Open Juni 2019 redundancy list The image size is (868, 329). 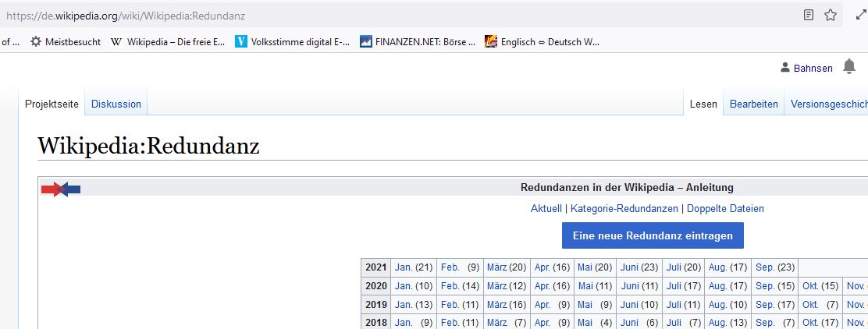[x=629, y=304]
